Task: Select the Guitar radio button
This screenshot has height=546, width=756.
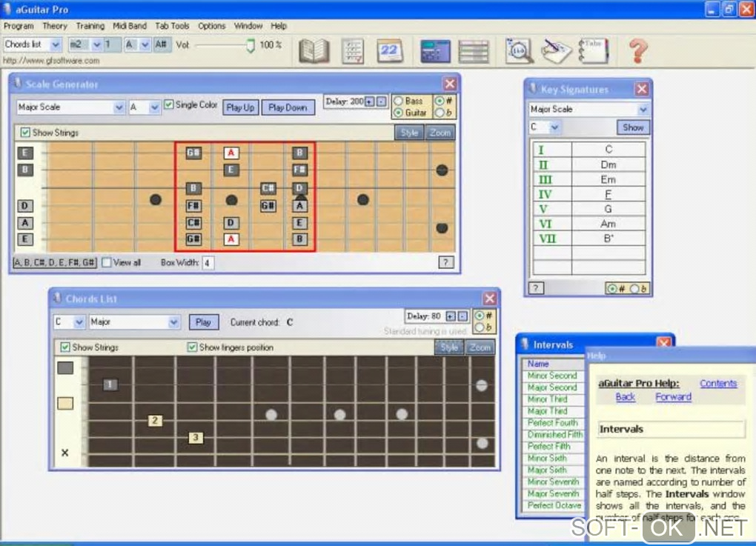Action: (x=399, y=113)
